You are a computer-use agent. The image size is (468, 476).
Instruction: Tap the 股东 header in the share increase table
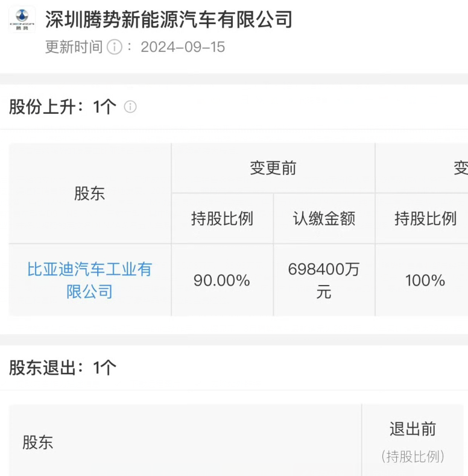[90, 193]
